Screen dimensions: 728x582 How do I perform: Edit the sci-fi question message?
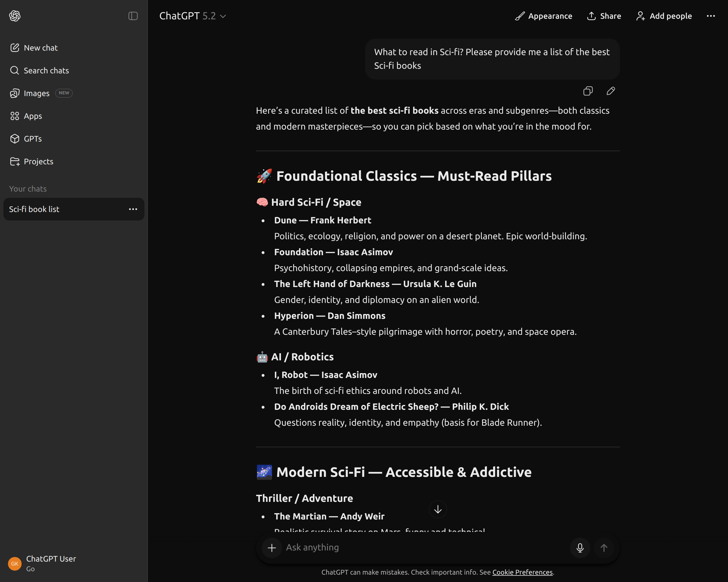(611, 91)
